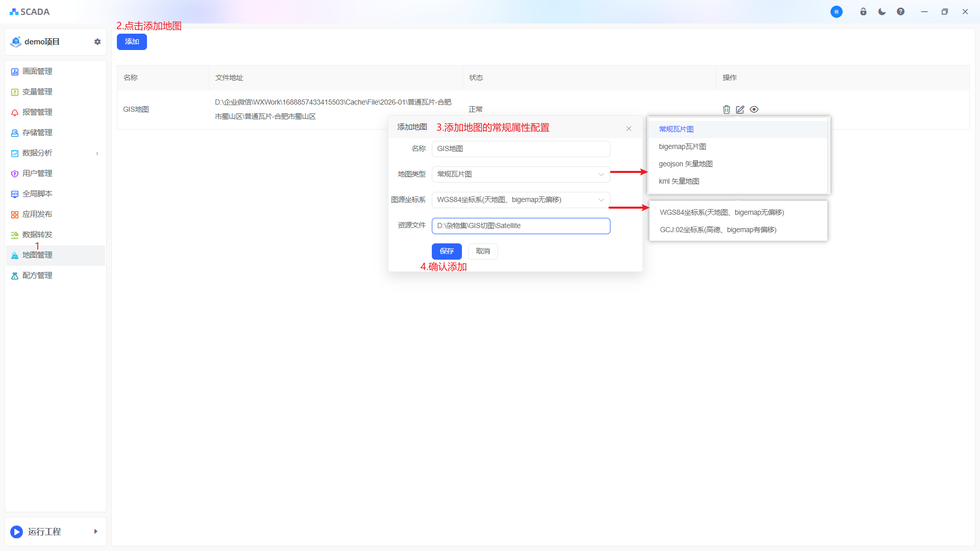The height and width of the screenshot is (551, 980).
Task: Click the blue user avatar icon
Action: pyautogui.click(x=836, y=12)
